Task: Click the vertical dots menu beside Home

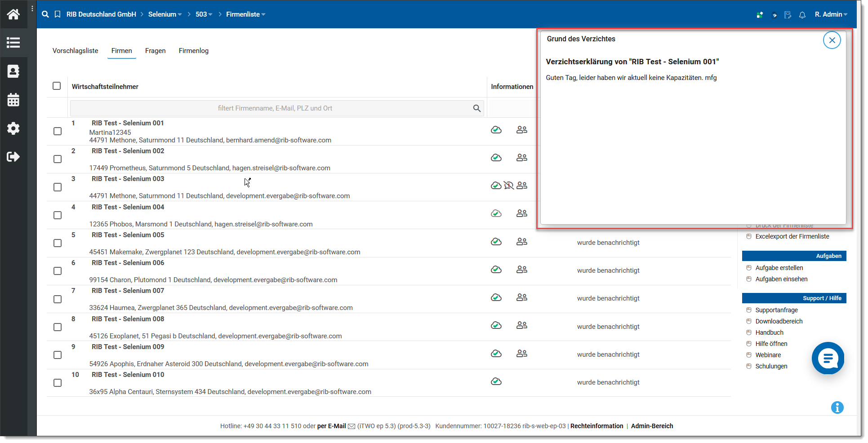Action: click(x=32, y=9)
